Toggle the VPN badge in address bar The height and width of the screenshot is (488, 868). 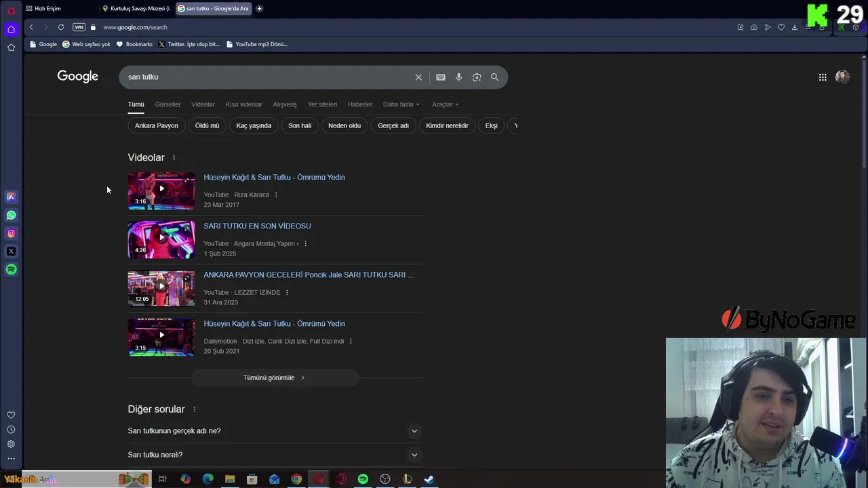coord(79,27)
